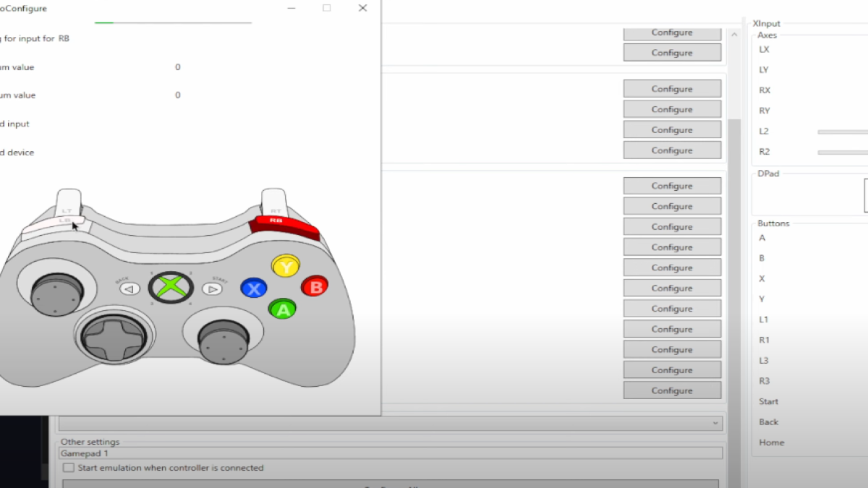Click the Xbox guide button on the controller
Viewport: 868px width, 488px height.
[x=170, y=288]
